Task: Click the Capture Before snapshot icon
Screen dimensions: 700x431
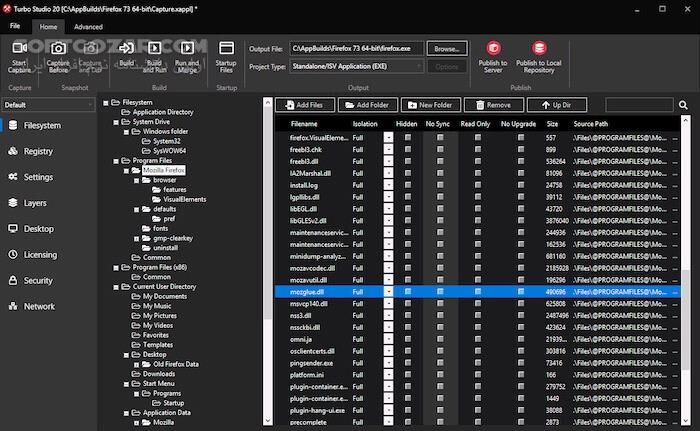Action: pos(58,49)
